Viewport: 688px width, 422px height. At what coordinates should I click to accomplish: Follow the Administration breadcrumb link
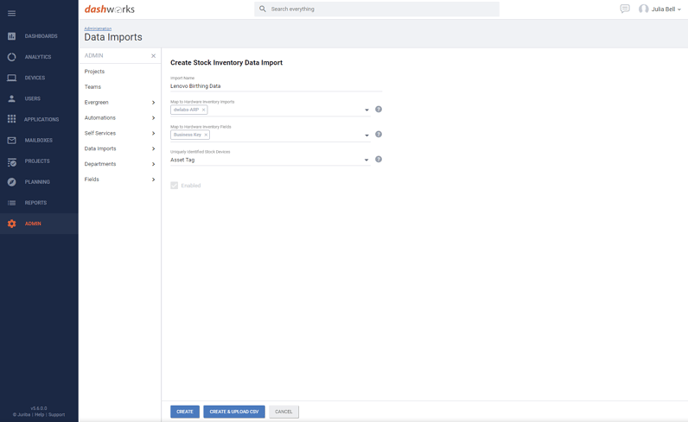coord(98,29)
